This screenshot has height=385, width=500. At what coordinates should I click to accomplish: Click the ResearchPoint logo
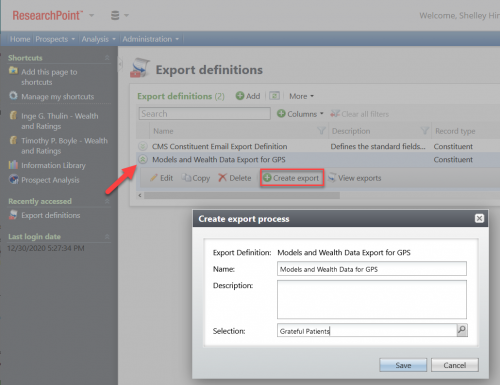(47, 15)
